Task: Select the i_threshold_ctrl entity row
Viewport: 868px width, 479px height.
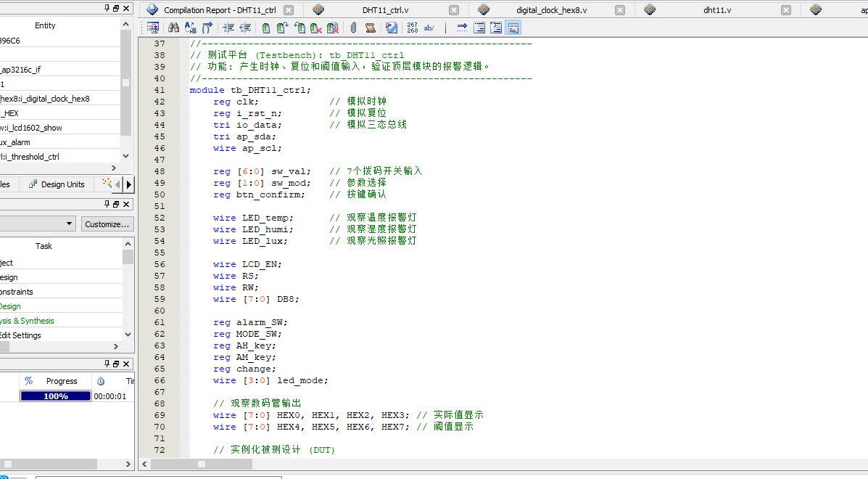Action: point(59,157)
